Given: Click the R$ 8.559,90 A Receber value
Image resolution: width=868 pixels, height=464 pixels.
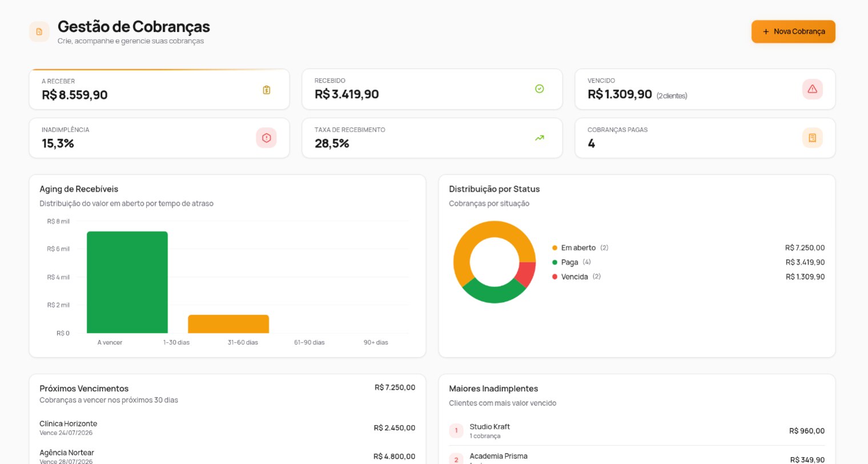Looking at the screenshot, I should 75,95.
